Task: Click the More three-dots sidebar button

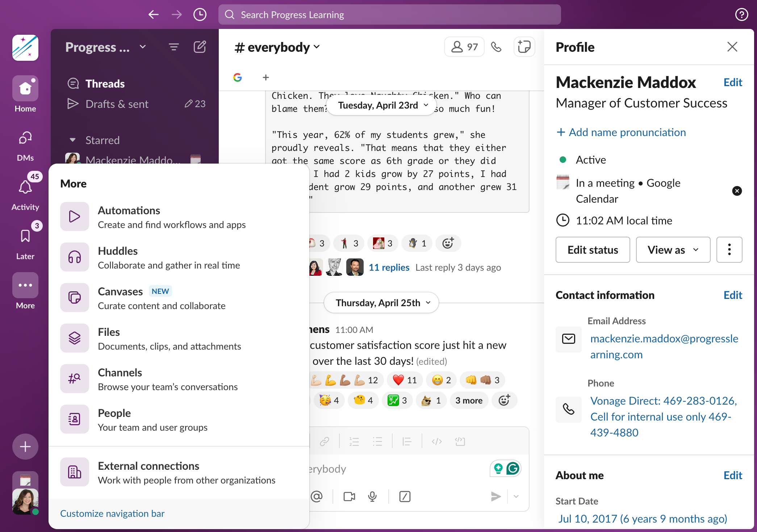Action: (x=25, y=285)
